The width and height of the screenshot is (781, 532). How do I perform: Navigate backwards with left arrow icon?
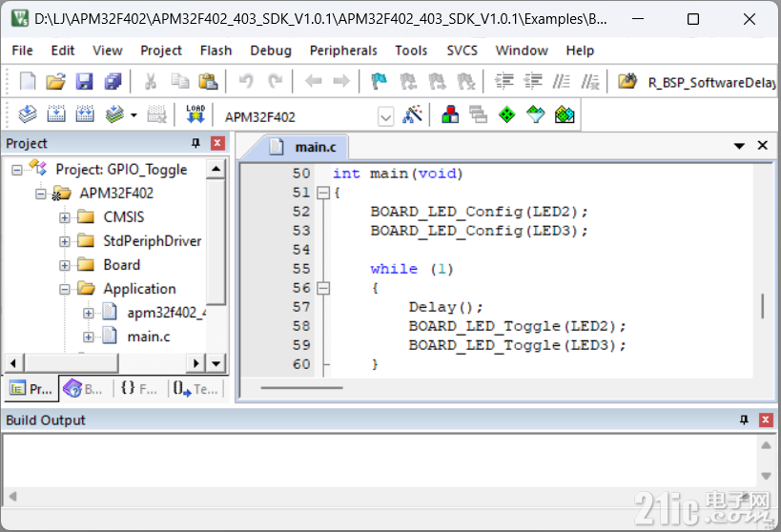pyautogui.click(x=313, y=81)
